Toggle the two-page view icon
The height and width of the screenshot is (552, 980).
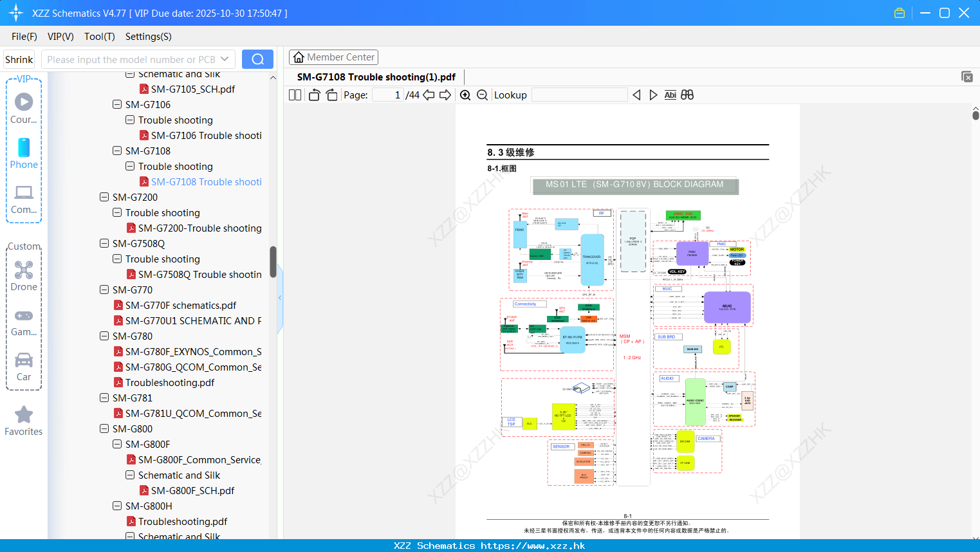click(x=295, y=95)
